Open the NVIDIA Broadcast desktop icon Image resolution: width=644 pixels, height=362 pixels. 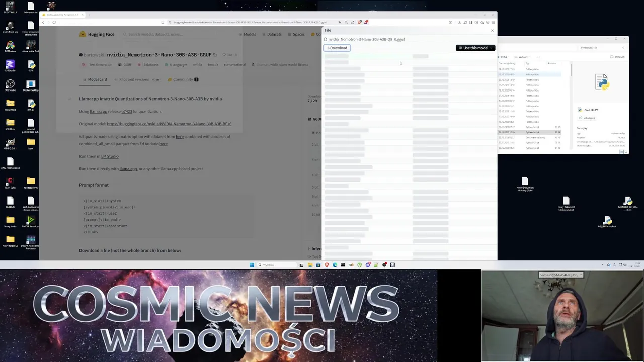coord(31,222)
